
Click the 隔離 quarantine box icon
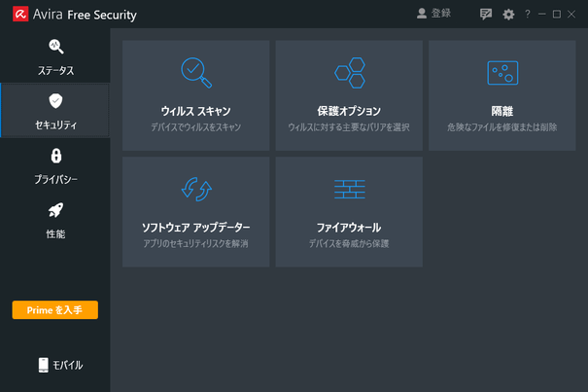[x=502, y=73]
